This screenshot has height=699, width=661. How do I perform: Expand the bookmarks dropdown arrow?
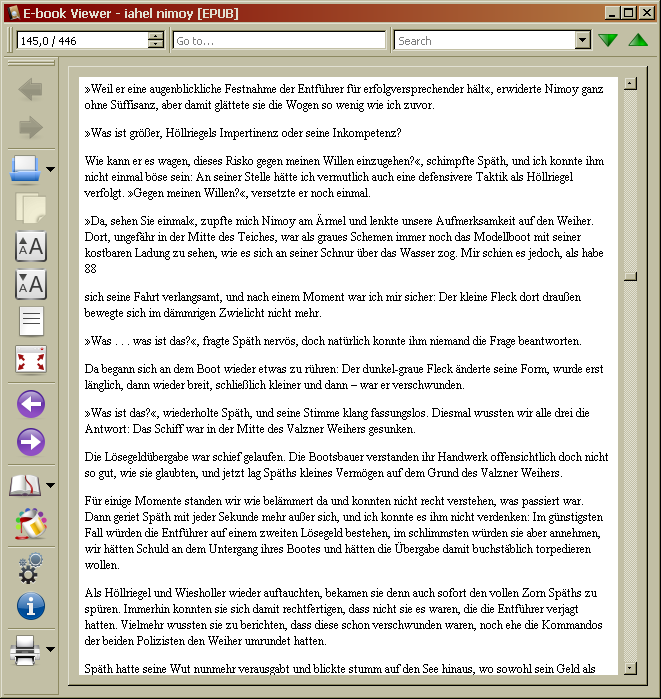click(50, 486)
